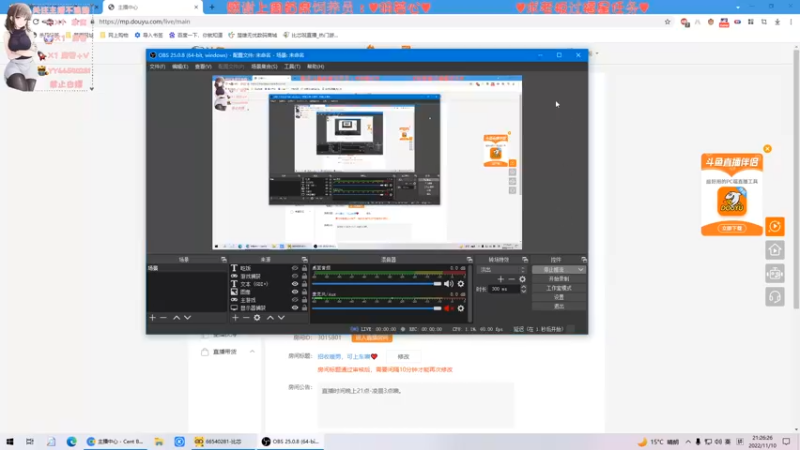Open the 帮助(H) menu in OBS
Viewport: 800px width, 450px height.
315,66
